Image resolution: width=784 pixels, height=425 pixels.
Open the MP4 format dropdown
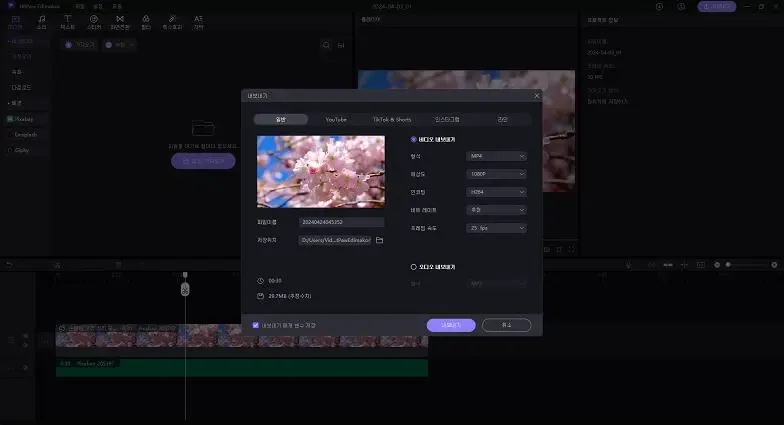496,156
